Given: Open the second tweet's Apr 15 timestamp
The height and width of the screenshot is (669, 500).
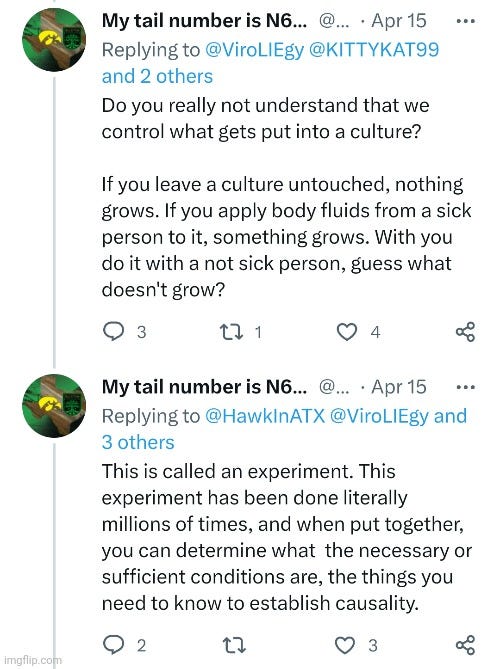Looking at the screenshot, I should (x=398, y=387).
